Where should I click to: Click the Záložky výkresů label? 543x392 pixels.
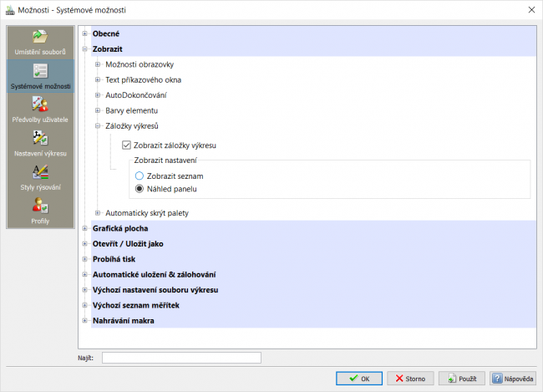(x=132, y=126)
